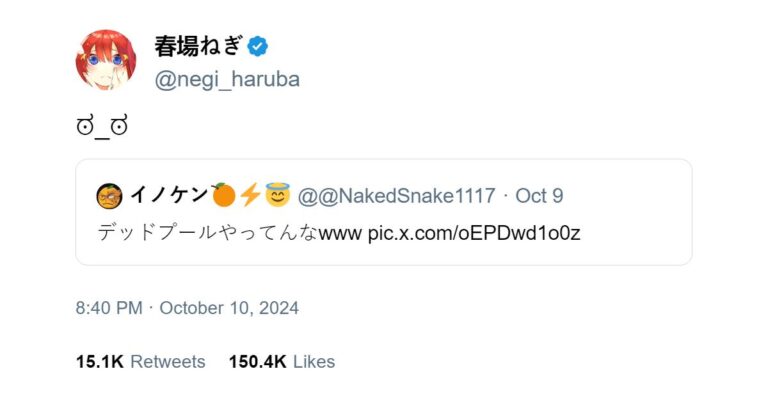Open the @negi_haruba handle link
The image size is (768, 401).
[x=227, y=79]
